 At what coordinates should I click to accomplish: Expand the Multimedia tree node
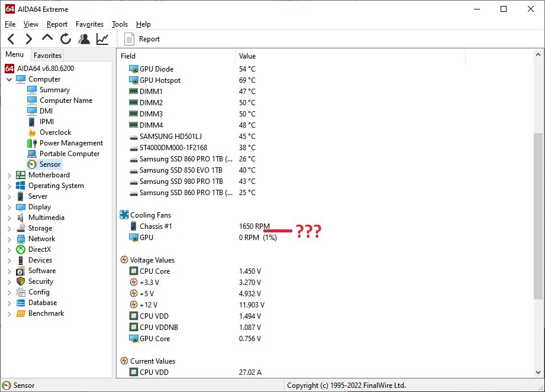click(x=9, y=218)
